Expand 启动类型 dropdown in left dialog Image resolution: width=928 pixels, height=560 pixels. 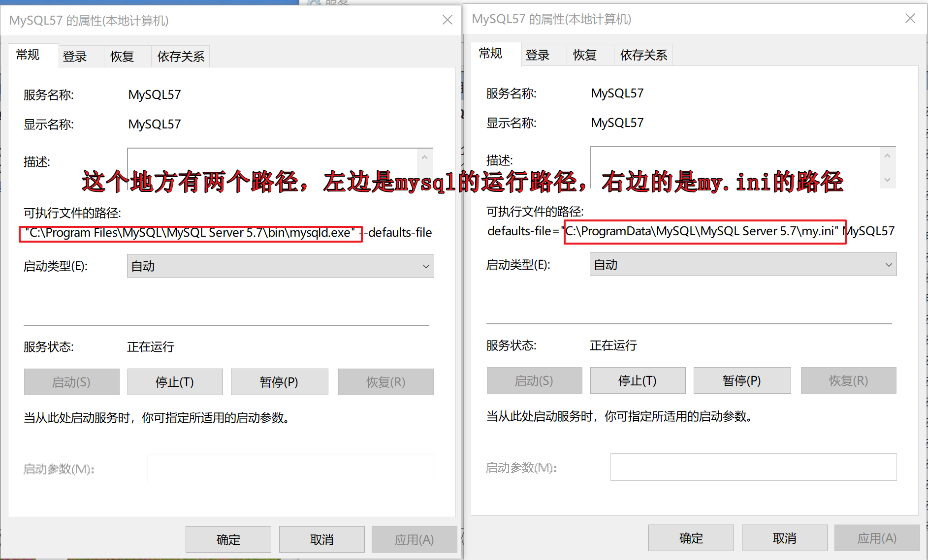coord(281,266)
